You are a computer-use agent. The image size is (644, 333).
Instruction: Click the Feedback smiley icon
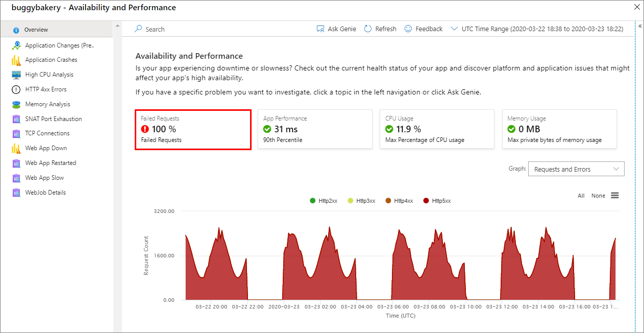tap(408, 29)
